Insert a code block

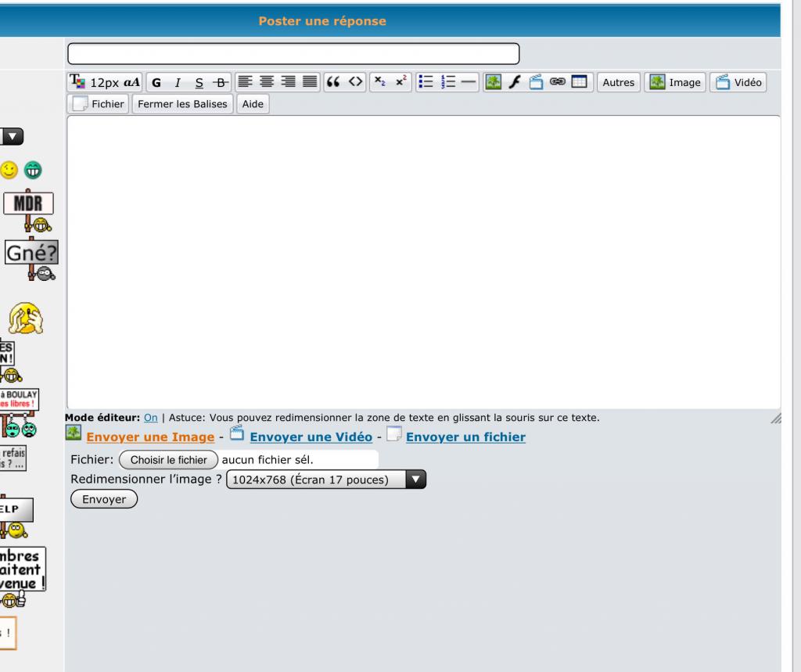356,82
